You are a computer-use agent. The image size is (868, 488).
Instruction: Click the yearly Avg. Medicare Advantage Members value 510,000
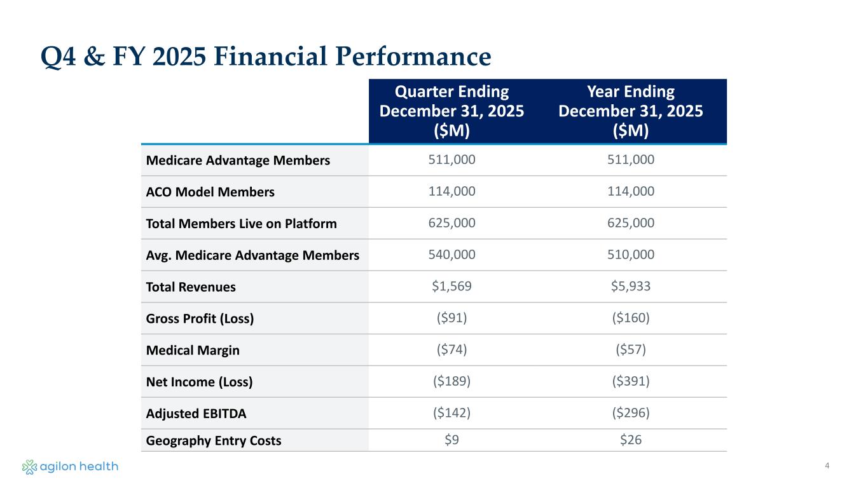[x=630, y=255]
